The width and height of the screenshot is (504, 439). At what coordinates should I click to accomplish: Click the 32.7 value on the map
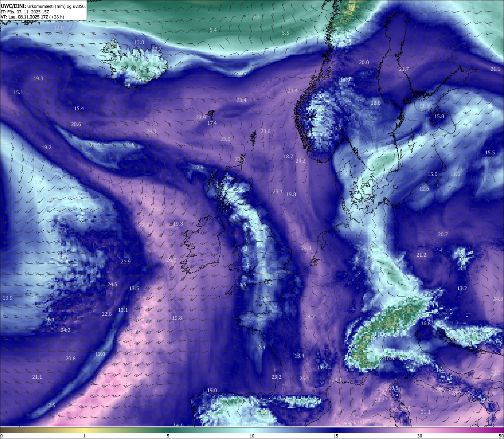[x=379, y=400]
